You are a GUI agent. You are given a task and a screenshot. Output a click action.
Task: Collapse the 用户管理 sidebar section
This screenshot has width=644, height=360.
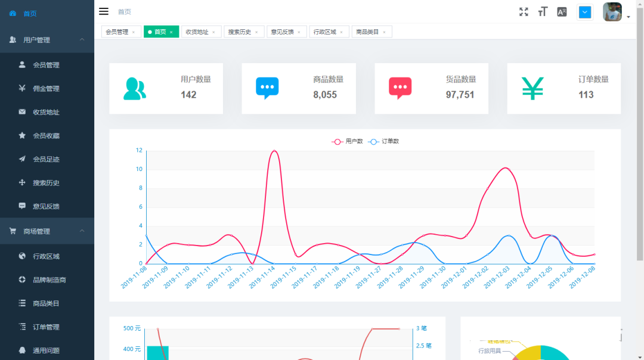pos(82,40)
